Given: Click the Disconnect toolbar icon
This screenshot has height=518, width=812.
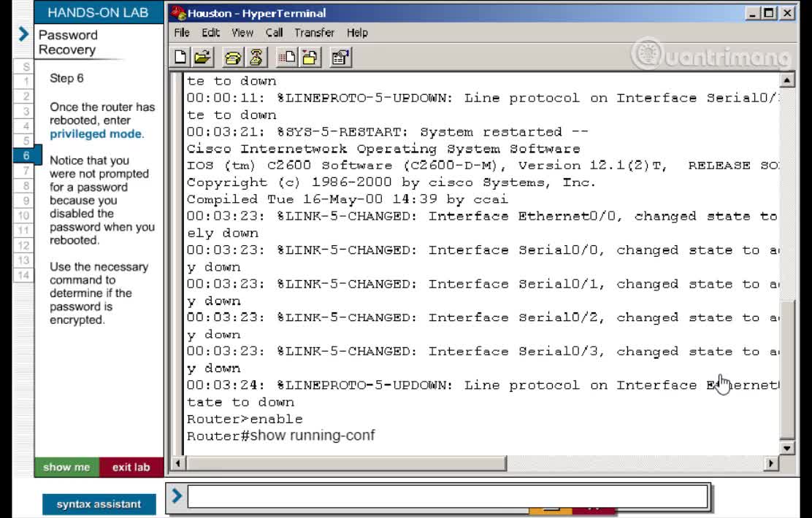Looking at the screenshot, I should point(256,57).
